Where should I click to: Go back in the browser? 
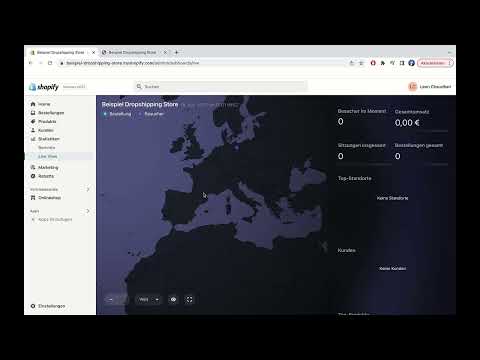click(x=30, y=63)
